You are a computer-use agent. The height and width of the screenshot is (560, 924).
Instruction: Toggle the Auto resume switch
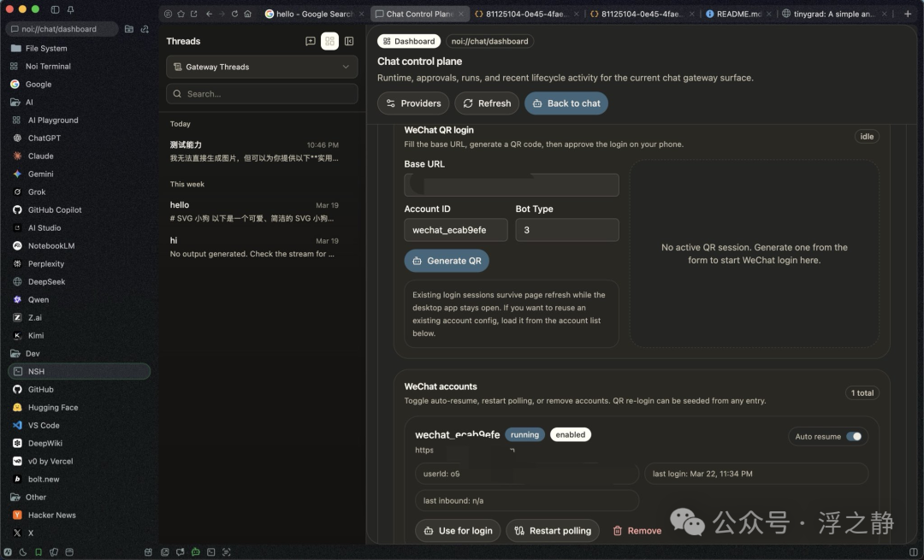[854, 436]
